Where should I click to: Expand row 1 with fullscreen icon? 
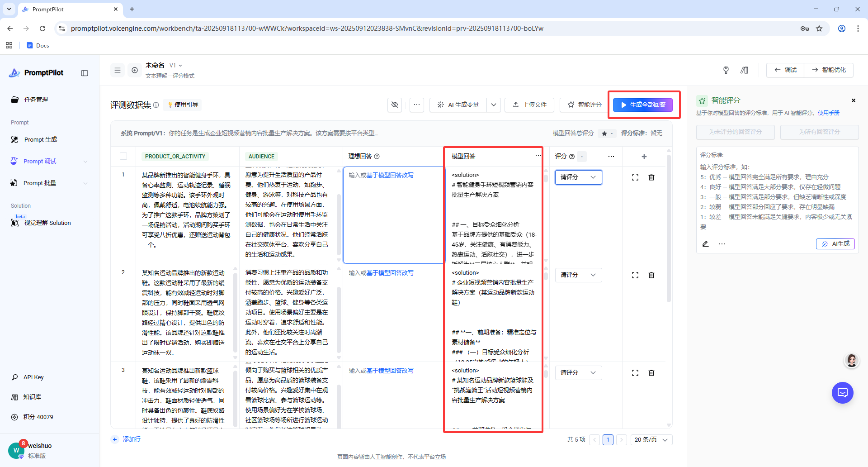[x=635, y=177]
